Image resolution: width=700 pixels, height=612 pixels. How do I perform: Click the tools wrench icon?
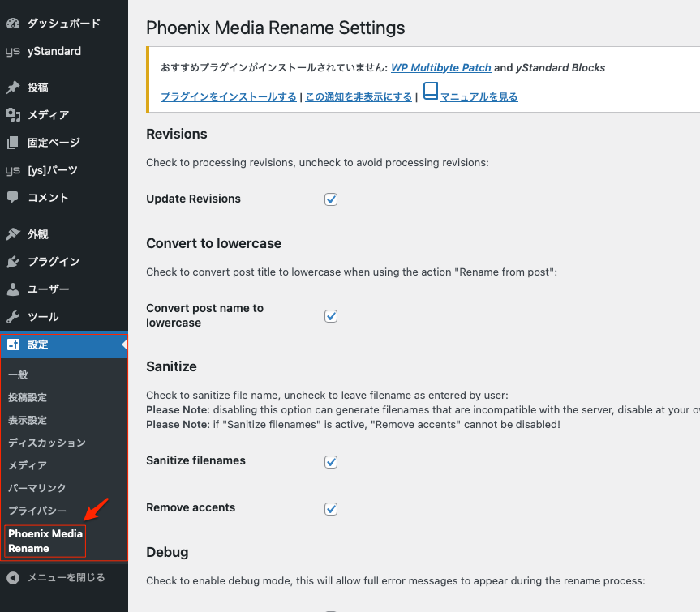coord(13,317)
